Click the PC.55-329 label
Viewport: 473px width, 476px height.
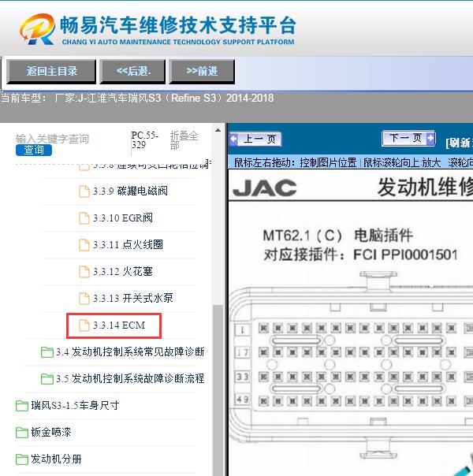coord(145,140)
